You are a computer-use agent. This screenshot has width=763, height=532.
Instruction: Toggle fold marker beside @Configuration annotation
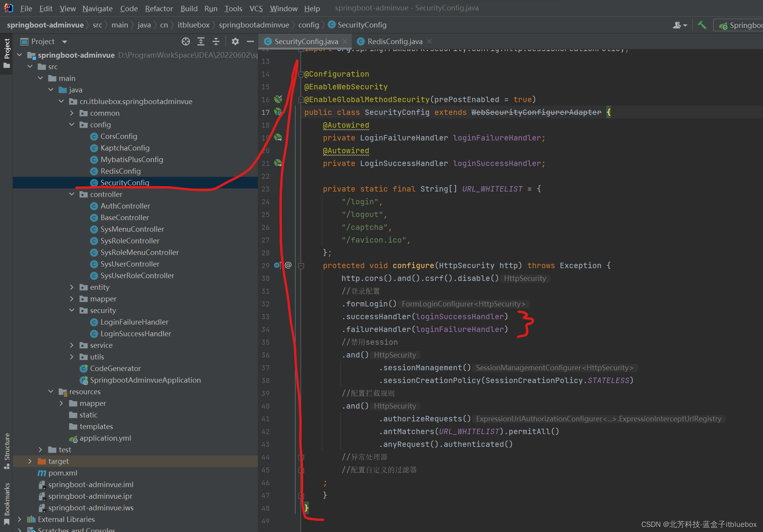click(301, 74)
